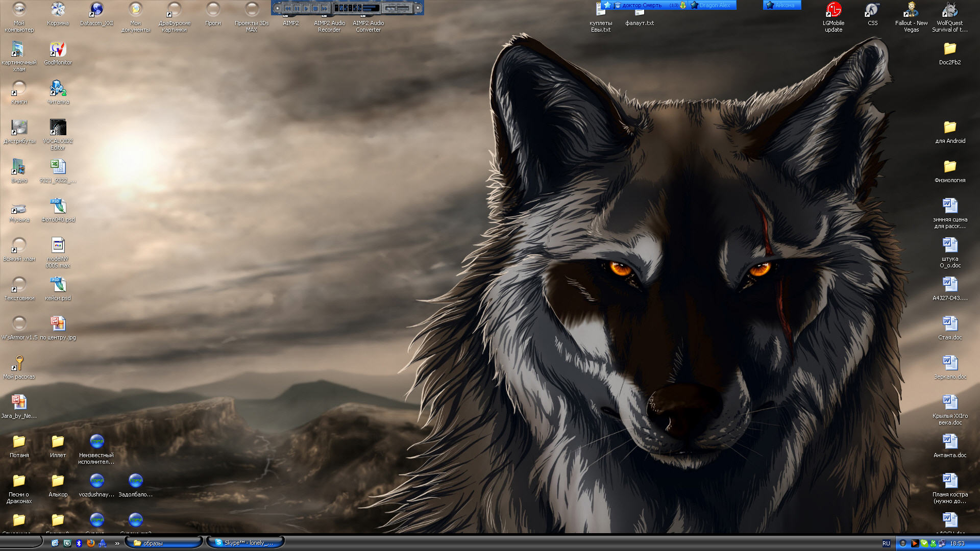Open the Песни о Драконах folder
Image resolution: width=980 pixels, height=551 pixels.
point(19,488)
